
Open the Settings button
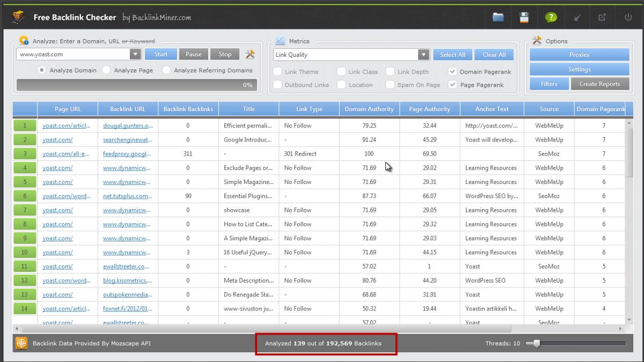580,69
